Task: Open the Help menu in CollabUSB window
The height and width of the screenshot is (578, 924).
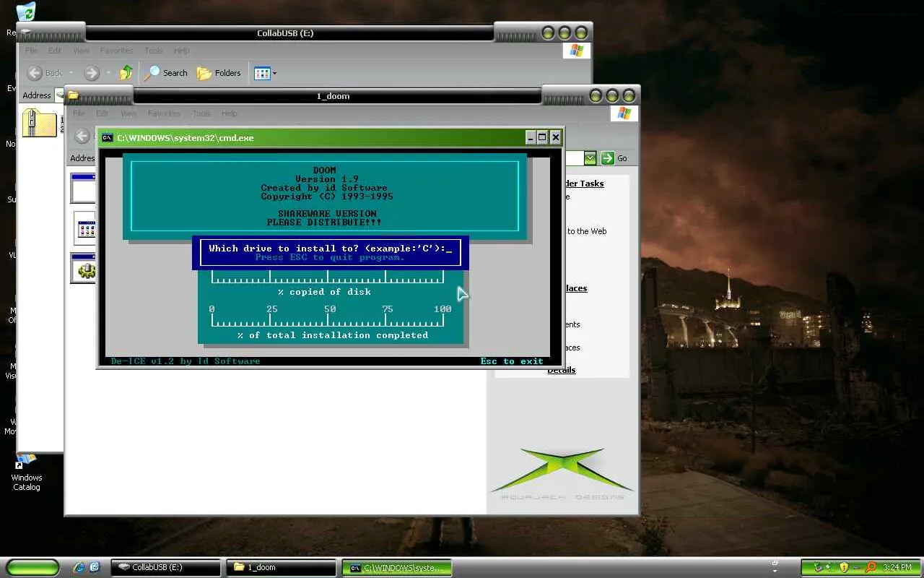Action: (182, 51)
